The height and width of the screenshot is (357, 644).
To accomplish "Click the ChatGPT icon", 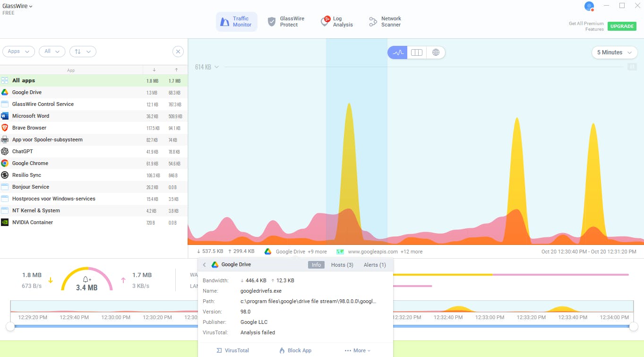I will [5, 152].
